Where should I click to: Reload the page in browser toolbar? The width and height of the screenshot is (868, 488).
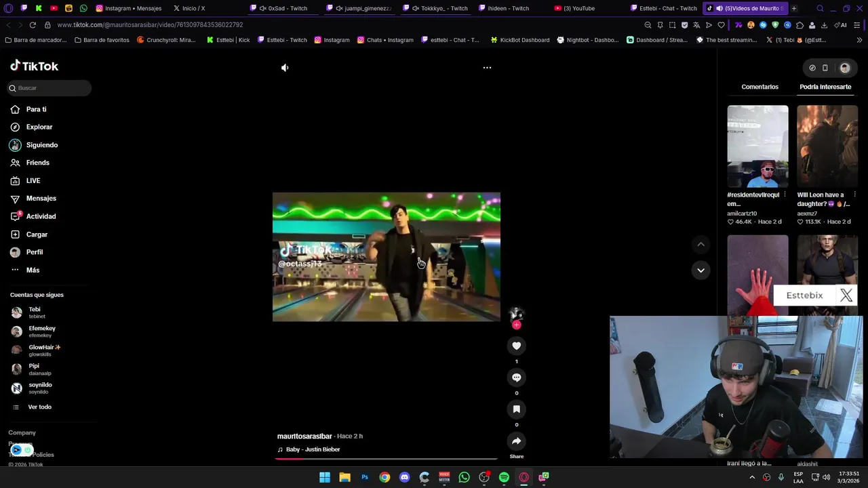click(x=33, y=25)
